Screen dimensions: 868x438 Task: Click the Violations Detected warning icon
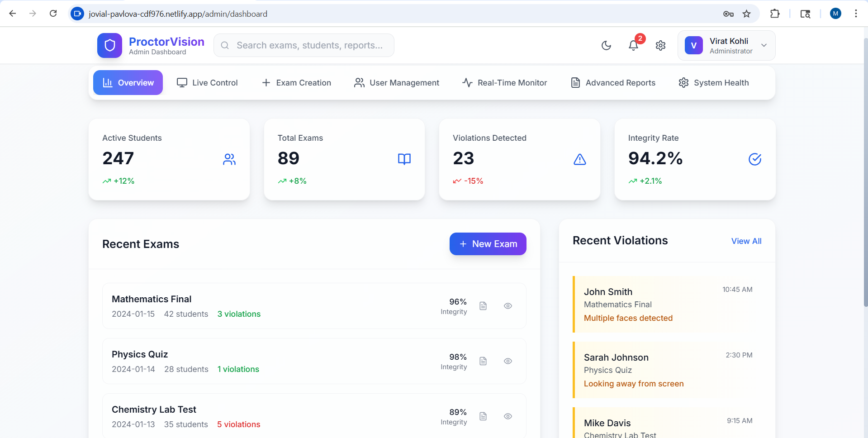pyautogui.click(x=580, y=159)
